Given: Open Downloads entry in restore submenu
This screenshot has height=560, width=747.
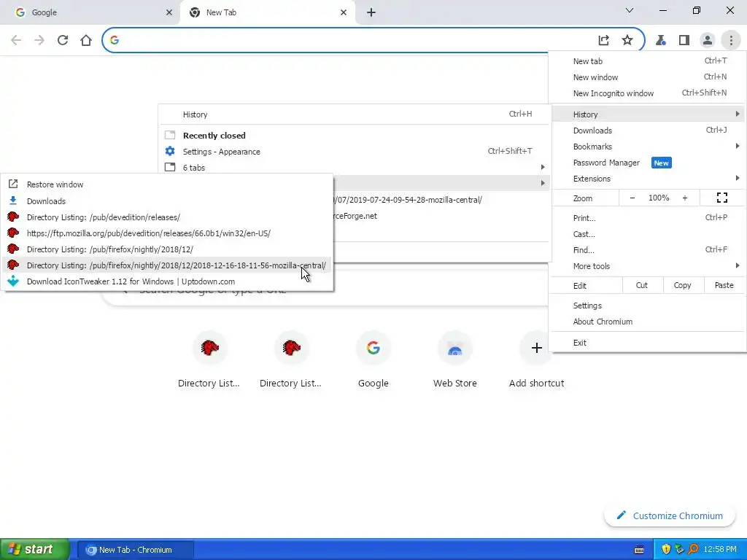Looking at the screenshot, I should point(167,201).
